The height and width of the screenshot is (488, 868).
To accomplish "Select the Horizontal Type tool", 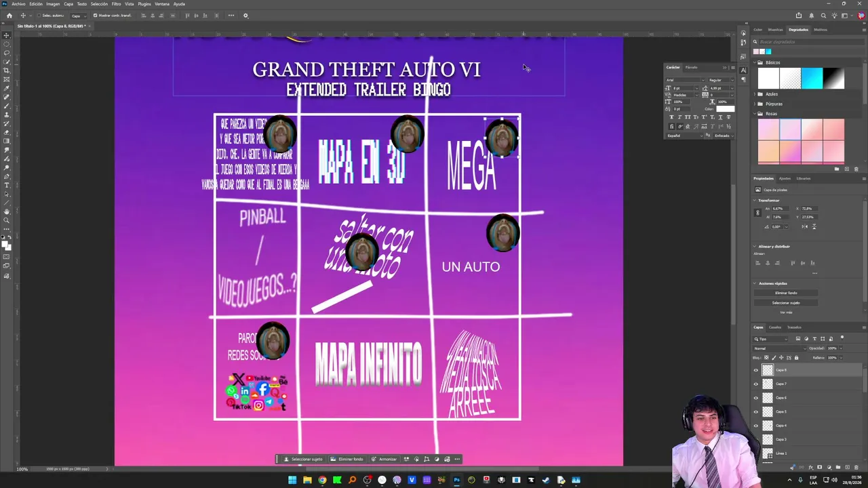I will [x=7, y=185].
